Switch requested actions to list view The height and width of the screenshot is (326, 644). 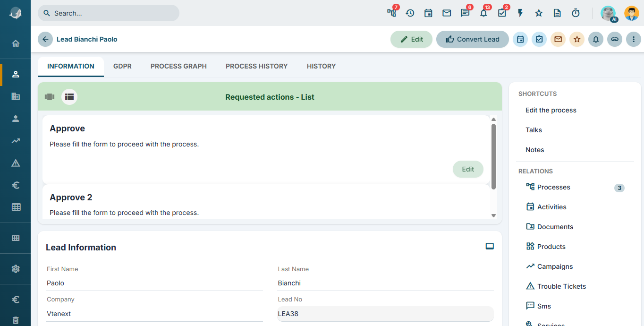tap(69, 97)
